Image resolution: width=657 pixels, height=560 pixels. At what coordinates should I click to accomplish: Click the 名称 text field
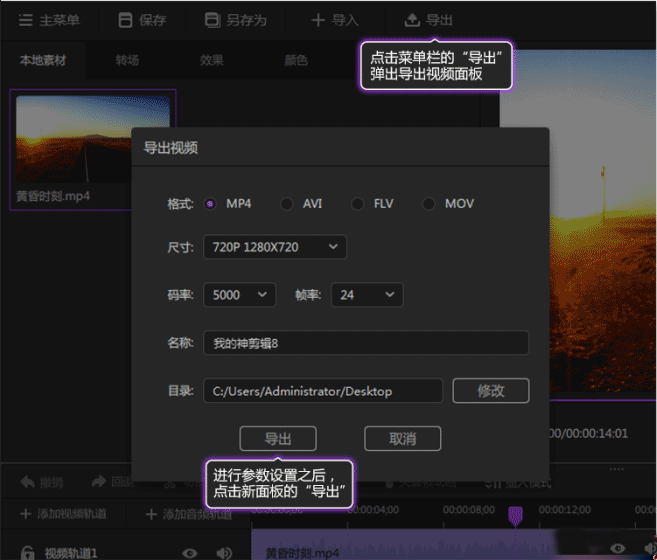click(x=365, y=343)
